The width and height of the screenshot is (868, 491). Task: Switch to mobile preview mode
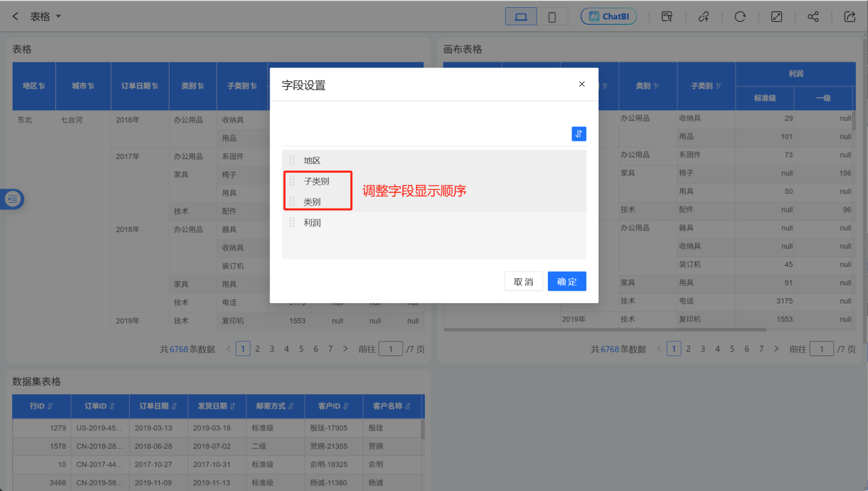(552, 17)
